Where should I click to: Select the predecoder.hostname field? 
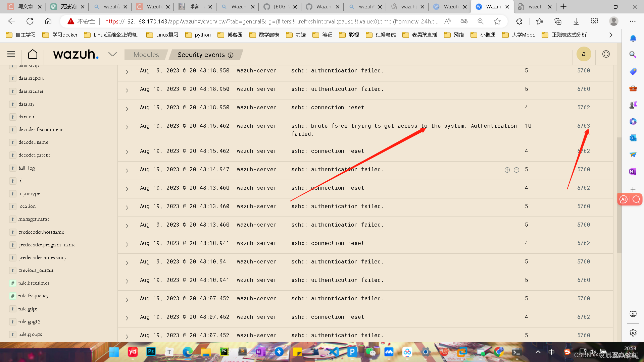[x=41, y=232]
